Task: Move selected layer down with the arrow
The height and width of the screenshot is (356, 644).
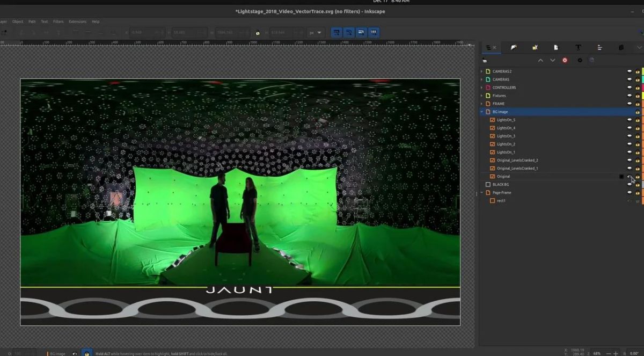Action: (552, 60)
